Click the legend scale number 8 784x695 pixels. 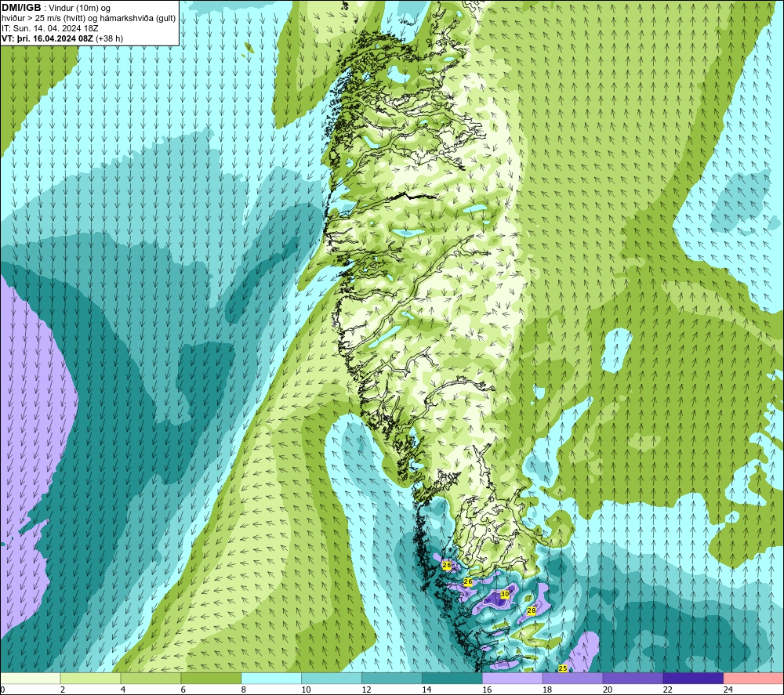coord(244,690)
